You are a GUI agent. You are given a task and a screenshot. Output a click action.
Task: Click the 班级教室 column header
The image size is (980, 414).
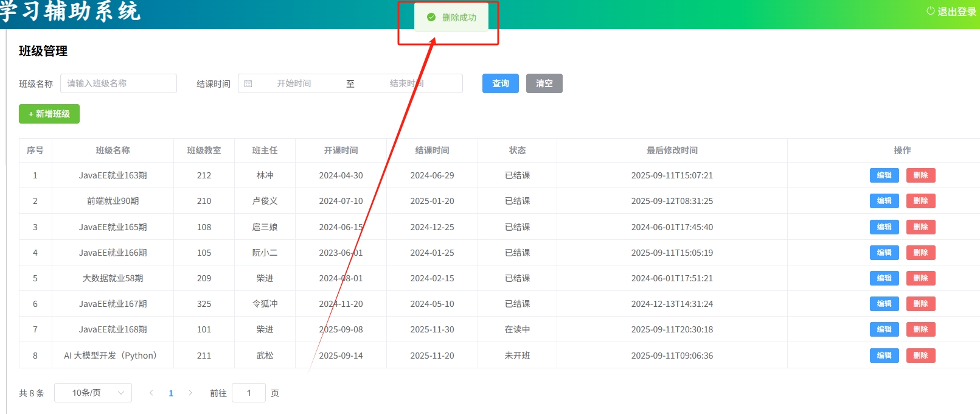coord(204,150)
